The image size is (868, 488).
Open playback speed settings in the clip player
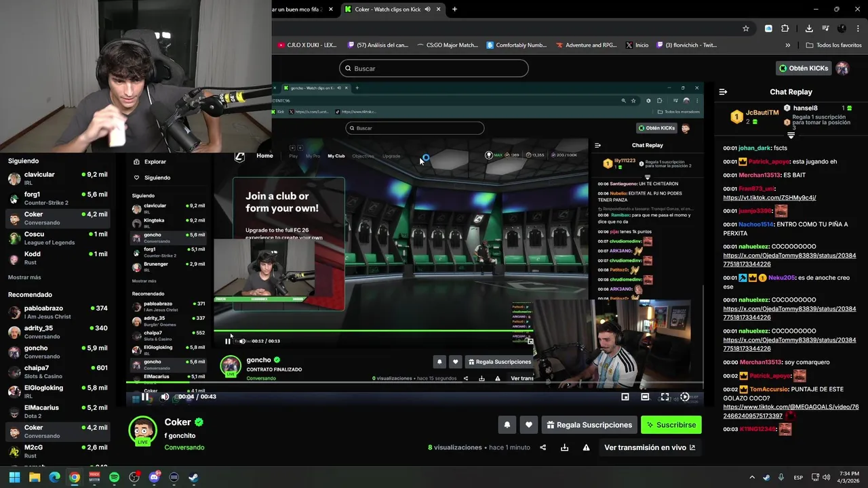tap(685, 396)
